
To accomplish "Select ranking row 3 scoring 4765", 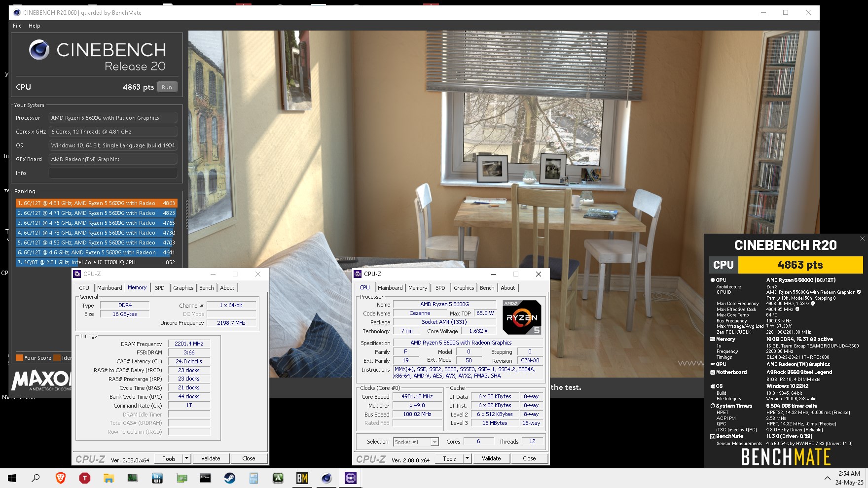I will (x=96, y=223).
